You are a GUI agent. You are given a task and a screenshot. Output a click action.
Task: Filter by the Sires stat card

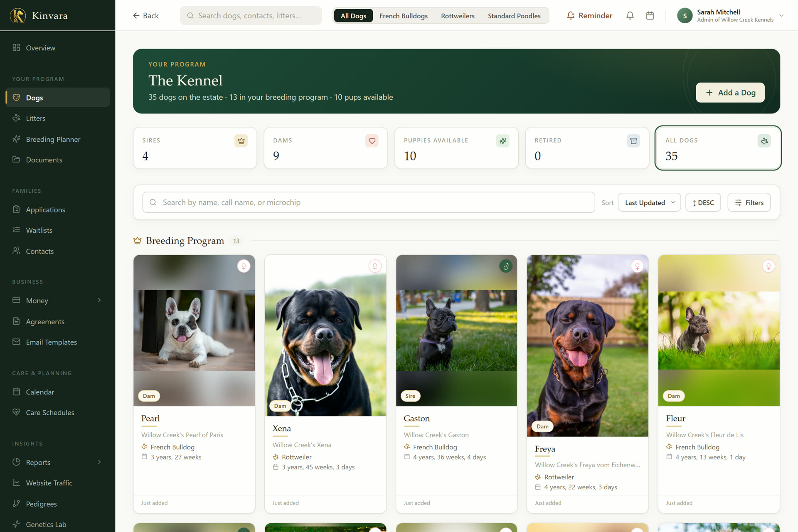[195, 148]
